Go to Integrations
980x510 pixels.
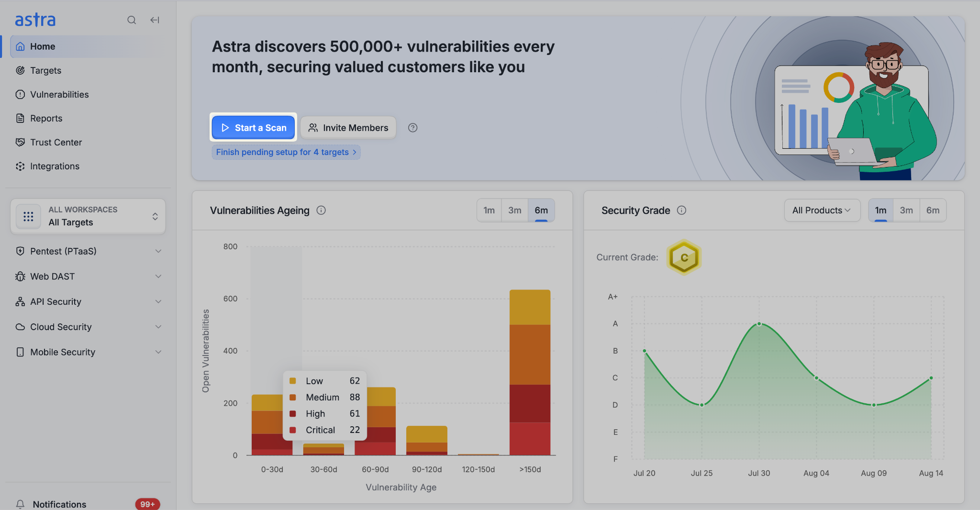tap(89, 166)
